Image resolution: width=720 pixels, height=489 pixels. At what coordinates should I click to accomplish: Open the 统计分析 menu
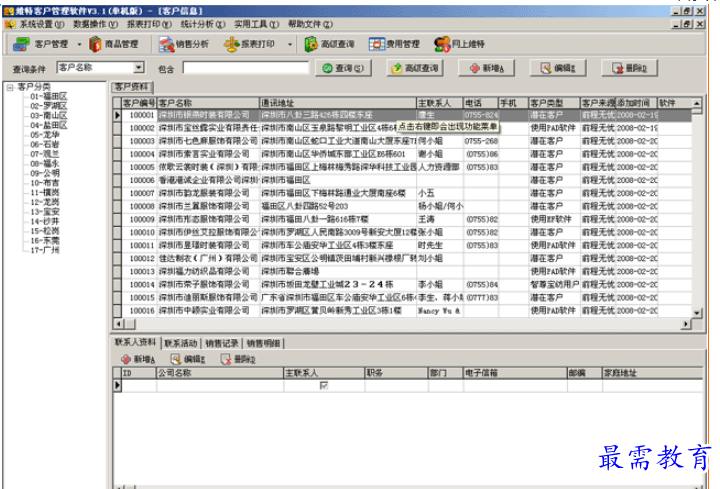[x=203, y=24]
